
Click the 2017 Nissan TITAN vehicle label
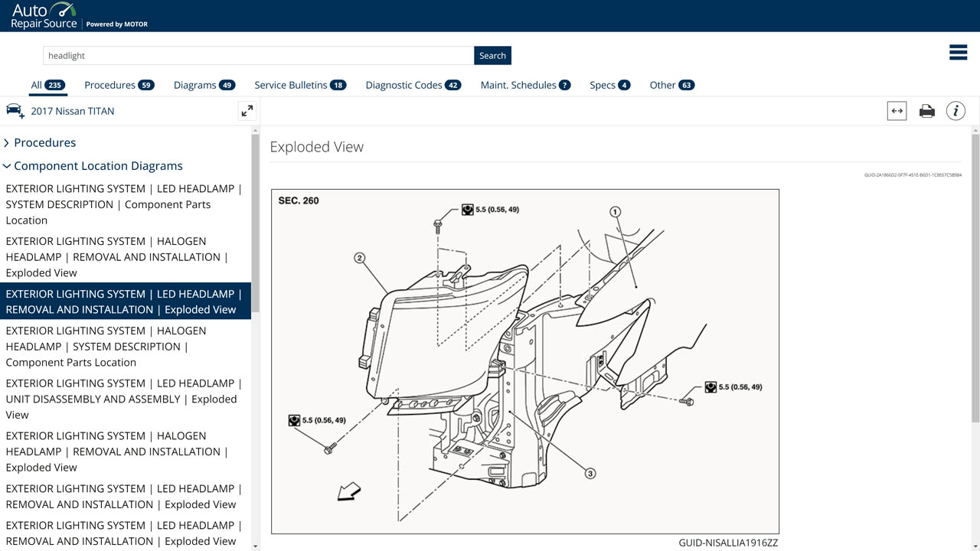pyautogui.click(x=73, y=111)
